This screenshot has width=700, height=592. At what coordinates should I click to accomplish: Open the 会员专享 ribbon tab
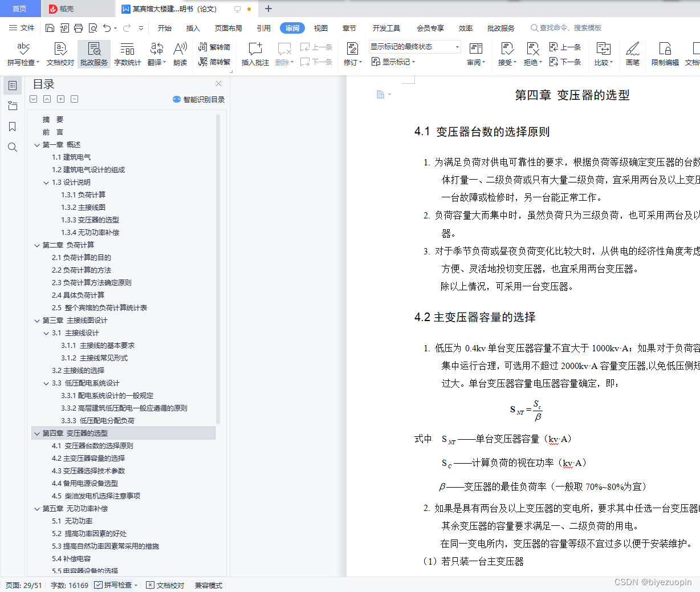coord(430,28)
